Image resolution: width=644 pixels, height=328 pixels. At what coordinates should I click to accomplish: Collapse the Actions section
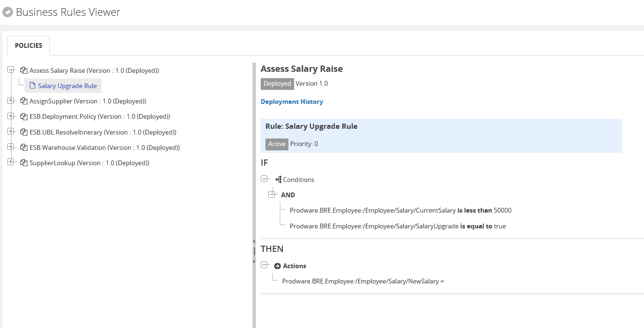point(264,265)
